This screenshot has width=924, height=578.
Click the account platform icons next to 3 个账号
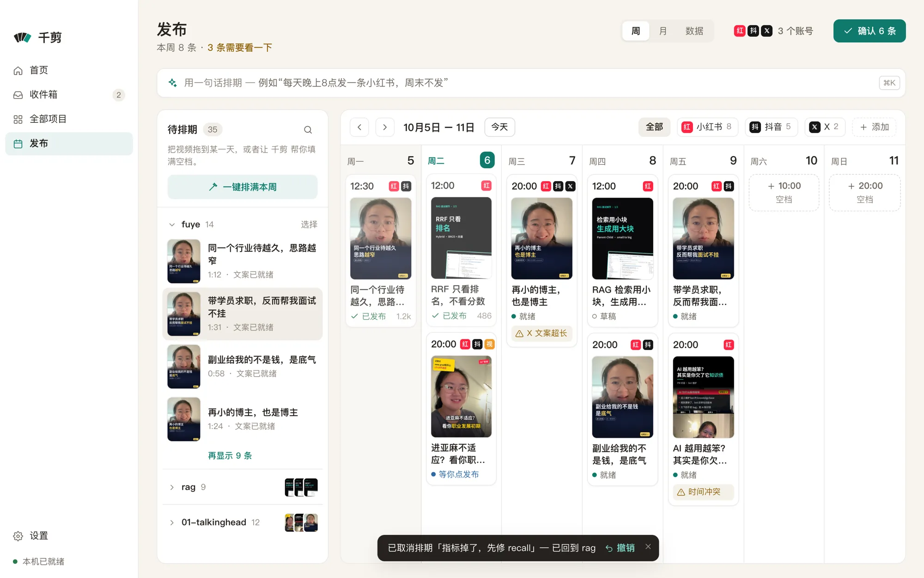click(x=753, y=31)
